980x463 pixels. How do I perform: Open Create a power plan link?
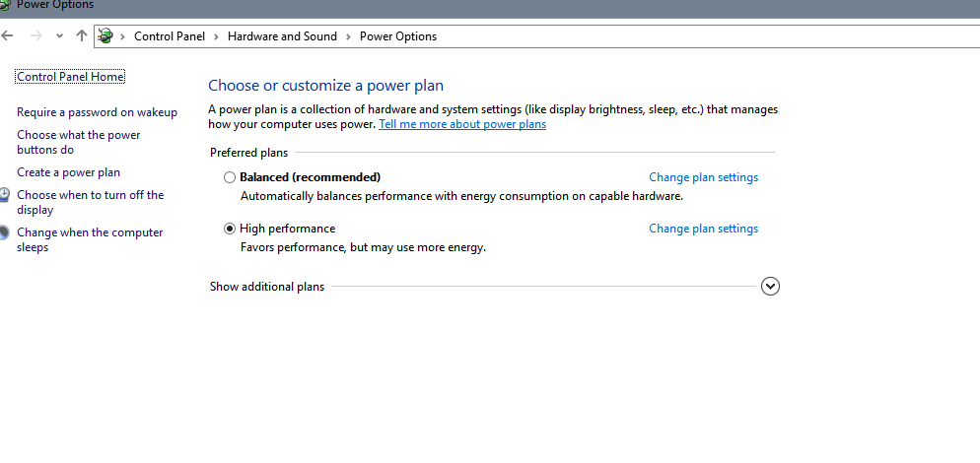(68, 172)
